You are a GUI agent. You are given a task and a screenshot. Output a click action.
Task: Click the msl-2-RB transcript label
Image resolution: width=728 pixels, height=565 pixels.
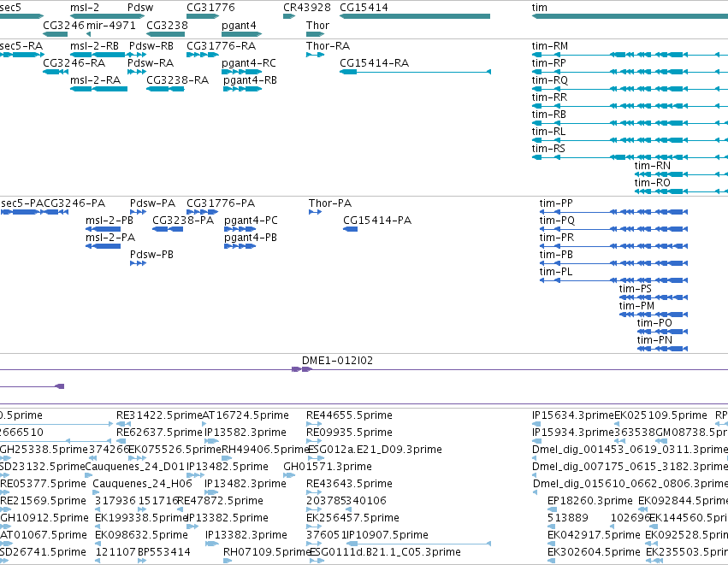(94, 46)
